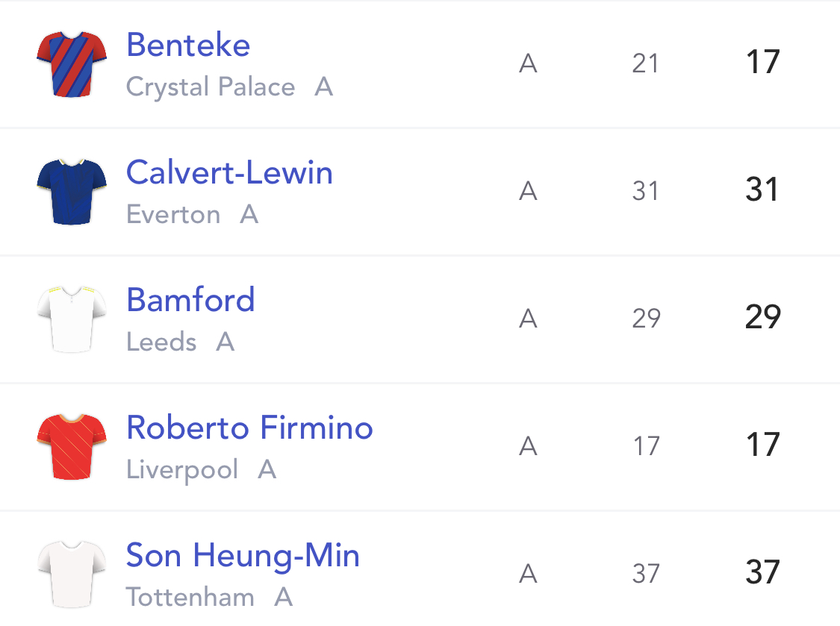840x626 pixels.
Task: Tap the Leeds white jersey icon
Action: [72, 319]
